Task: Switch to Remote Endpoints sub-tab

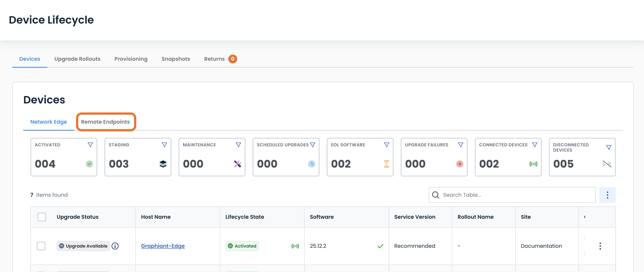Action: [105, 122]
